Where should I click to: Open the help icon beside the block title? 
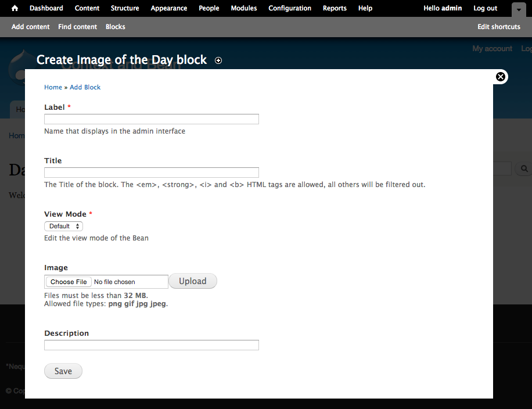point(218,60)
